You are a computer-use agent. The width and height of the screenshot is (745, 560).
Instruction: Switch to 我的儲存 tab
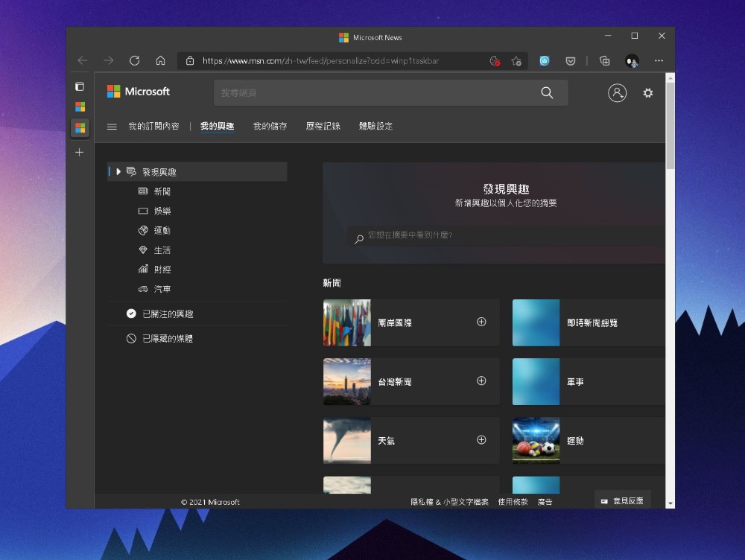click(270, 127)
